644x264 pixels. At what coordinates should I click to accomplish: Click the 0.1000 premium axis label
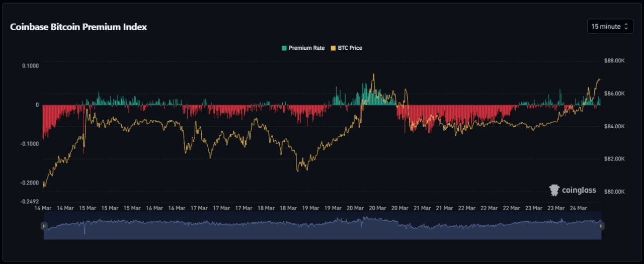[30, 66]
